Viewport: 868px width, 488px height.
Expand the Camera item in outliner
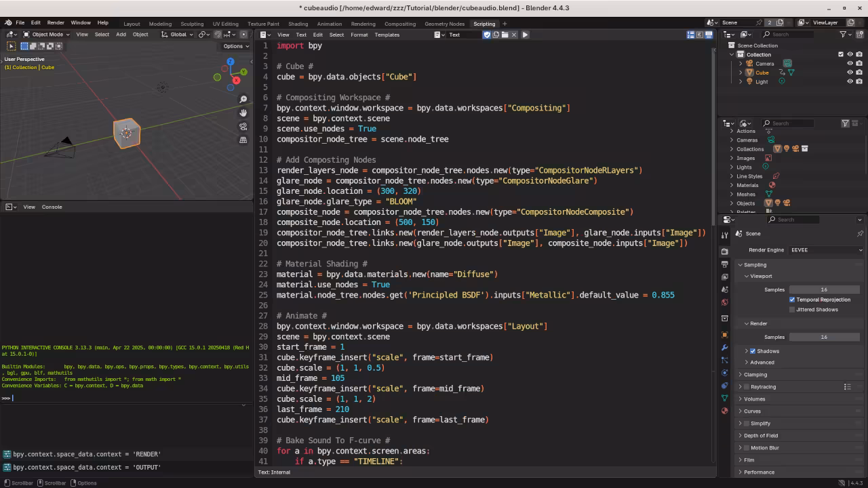pyautogui.click(x=741, y=64)
